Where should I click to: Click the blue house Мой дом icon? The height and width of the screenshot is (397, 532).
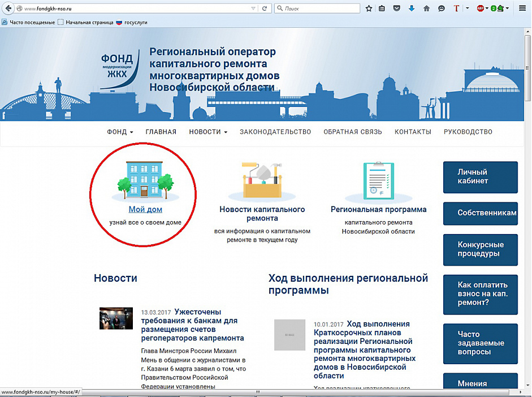(145, 180)
